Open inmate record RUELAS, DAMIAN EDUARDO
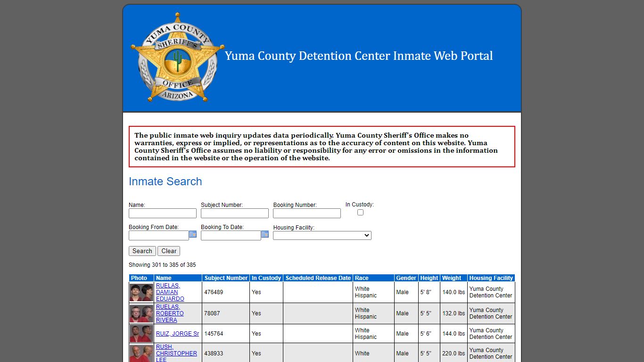Screen dimensions: 644x362 coord(170,292)
